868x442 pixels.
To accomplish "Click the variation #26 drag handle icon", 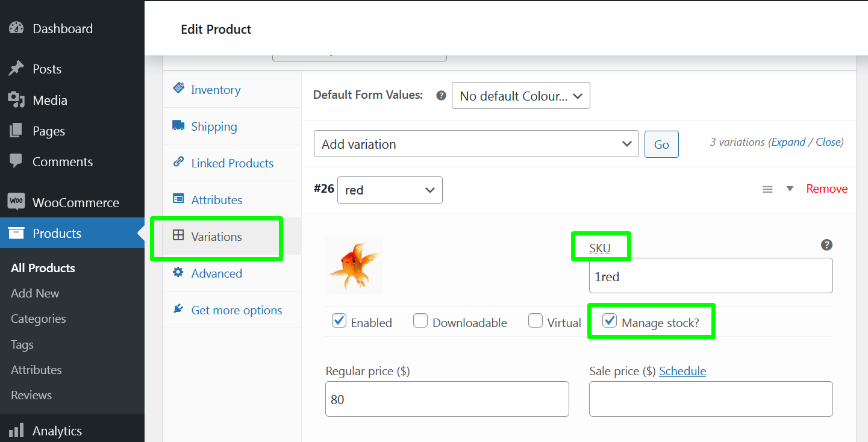I will tap(767, 189).
